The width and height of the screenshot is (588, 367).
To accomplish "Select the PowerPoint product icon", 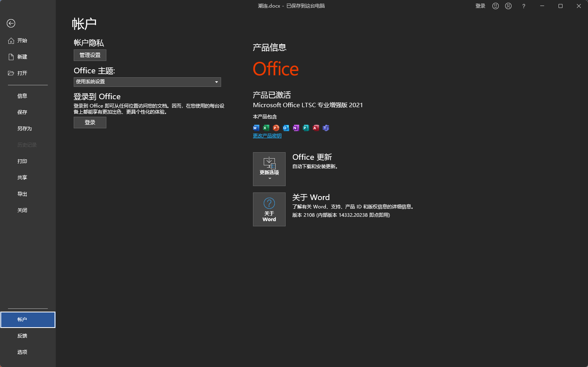I will [276, 128].
